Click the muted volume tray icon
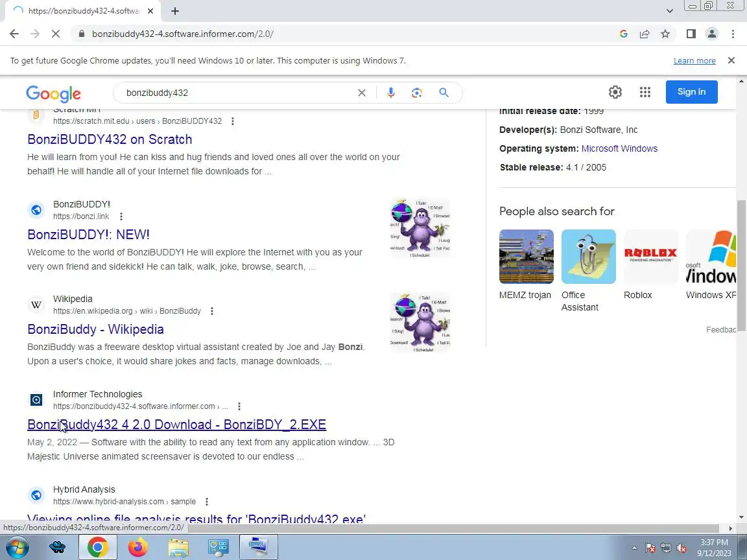This screenshot has height=560, width=747. (682, 548)
